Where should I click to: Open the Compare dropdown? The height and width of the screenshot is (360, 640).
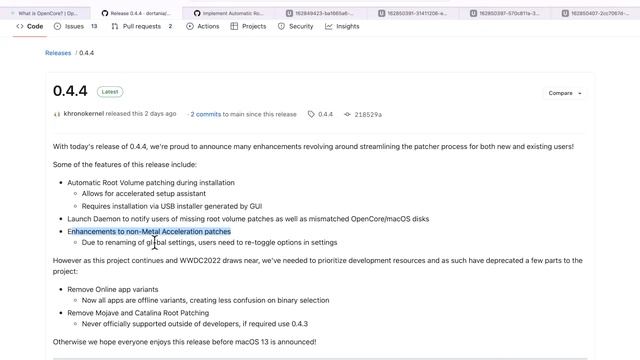click(x=564, y=93)
